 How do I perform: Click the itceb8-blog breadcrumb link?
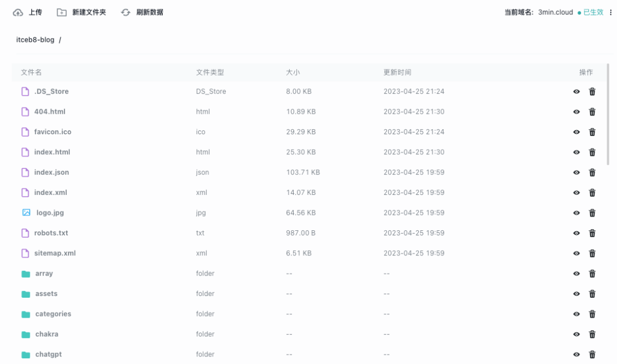(34, 39)
